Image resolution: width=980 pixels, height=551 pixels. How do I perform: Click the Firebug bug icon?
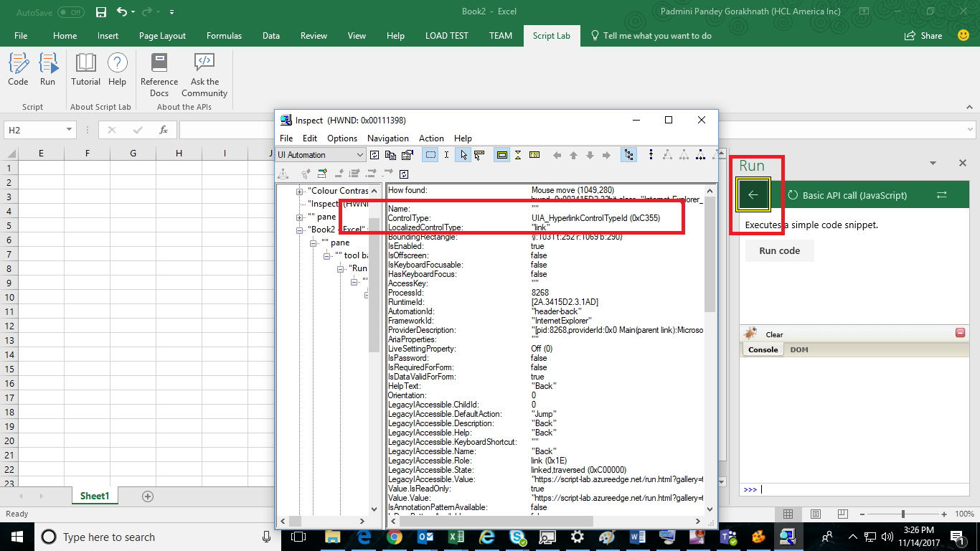click(750, 334)
